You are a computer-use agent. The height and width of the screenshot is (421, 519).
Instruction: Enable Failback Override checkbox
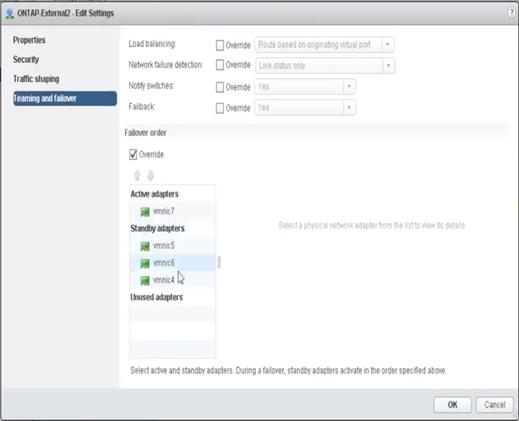coord(220,108)
